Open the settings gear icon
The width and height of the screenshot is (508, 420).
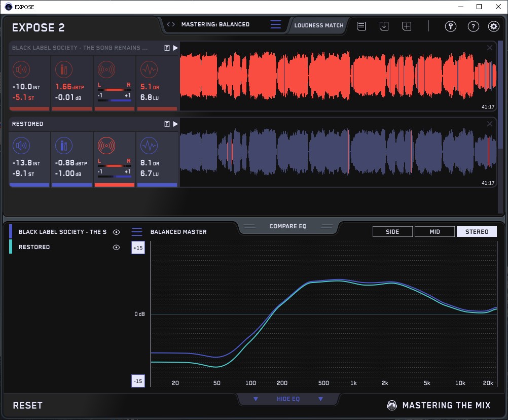493,26
